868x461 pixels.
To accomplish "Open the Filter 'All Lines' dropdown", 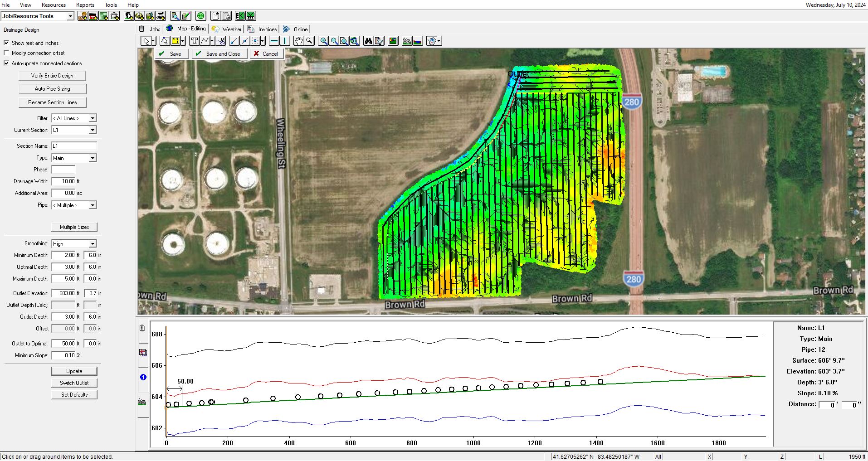I will point(93,118).
